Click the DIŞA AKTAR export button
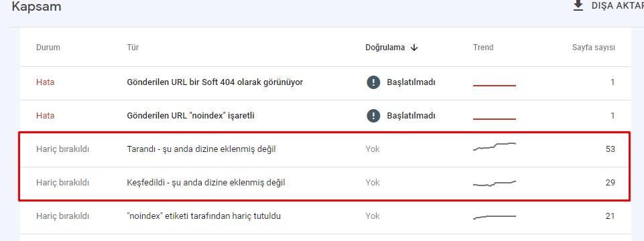The width and height of the screenshot is (644, 241). point(608,6)
